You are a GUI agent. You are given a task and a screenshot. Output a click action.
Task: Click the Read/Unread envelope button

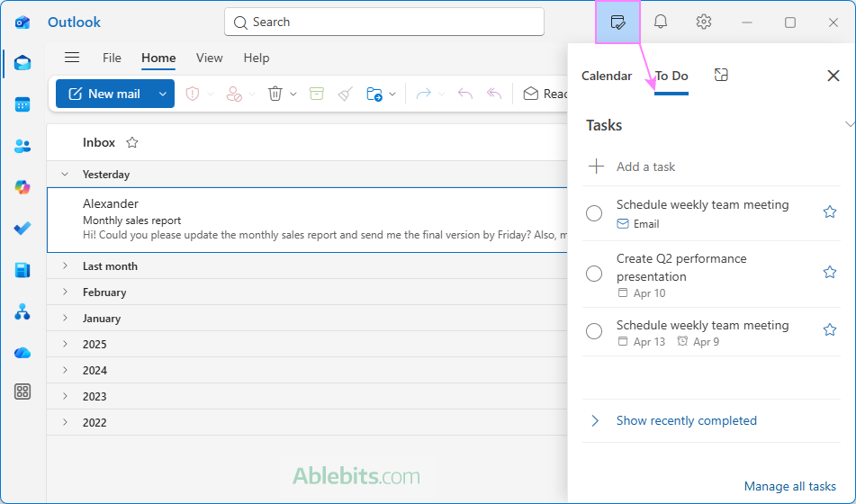545,94
